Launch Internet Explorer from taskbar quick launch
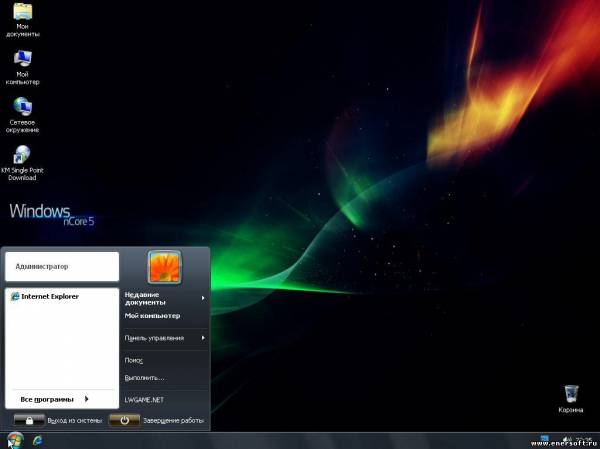The height and width of the screenshot is (449, 600). coord(38,441)
